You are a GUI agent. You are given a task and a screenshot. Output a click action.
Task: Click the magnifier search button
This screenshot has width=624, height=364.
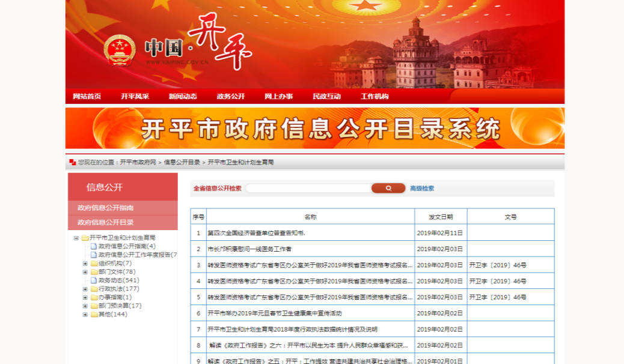(x=388, y=188)
